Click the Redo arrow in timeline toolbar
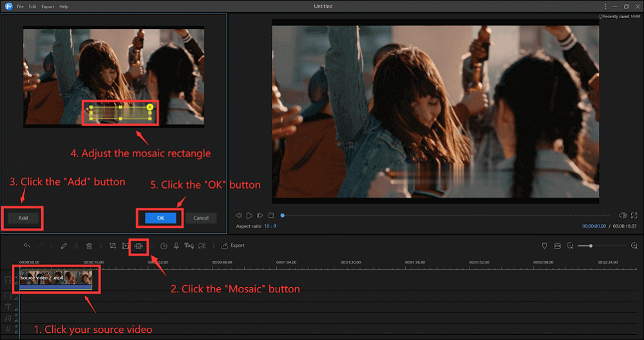The image size is (644, 340). click(40, 245)
